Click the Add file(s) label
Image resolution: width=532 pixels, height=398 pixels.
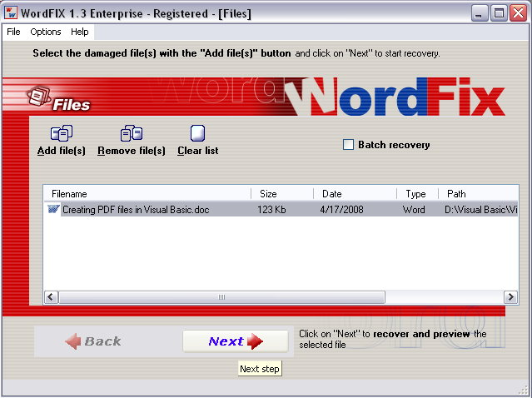tap(62, 151)
